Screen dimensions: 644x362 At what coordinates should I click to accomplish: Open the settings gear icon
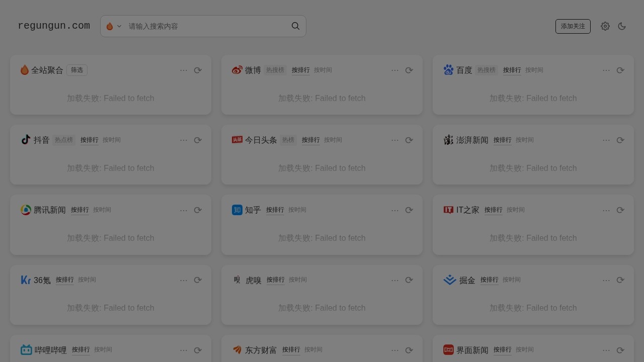[605, 26]
